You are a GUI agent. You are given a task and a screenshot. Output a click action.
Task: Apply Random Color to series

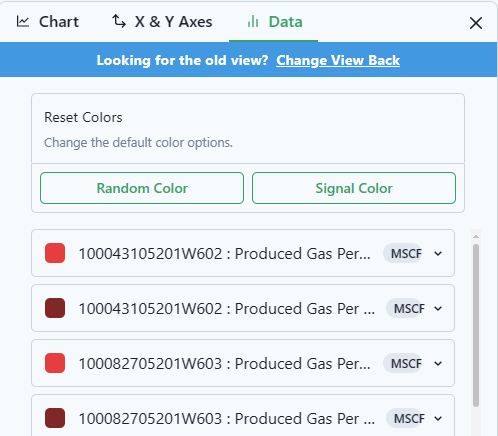click(x=142, y=188)
